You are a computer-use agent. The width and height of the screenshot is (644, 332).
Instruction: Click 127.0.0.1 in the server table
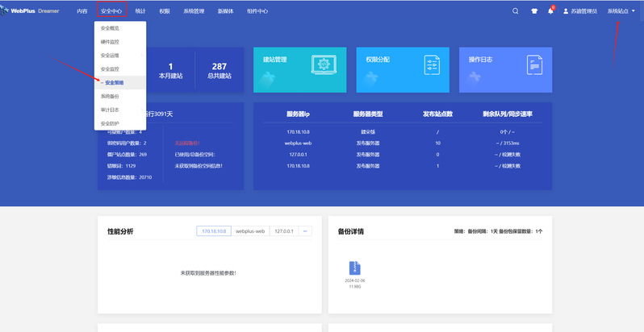point(298,155)
